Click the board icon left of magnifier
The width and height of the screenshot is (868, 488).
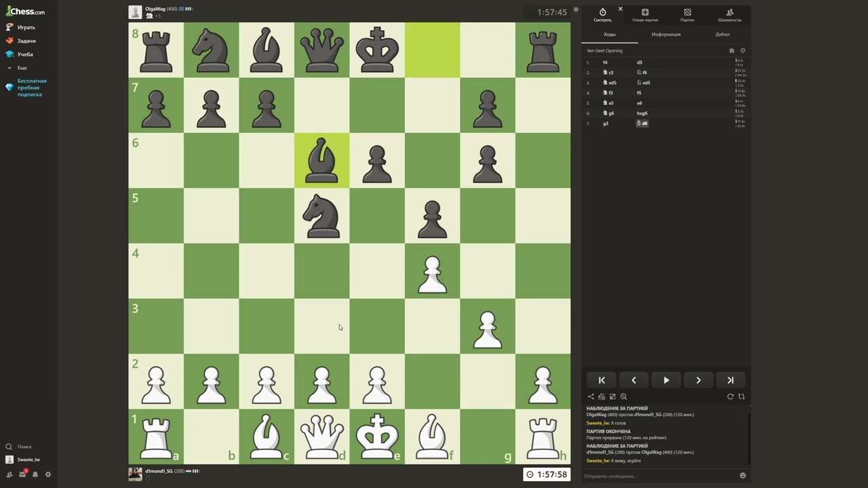point(612,396)
